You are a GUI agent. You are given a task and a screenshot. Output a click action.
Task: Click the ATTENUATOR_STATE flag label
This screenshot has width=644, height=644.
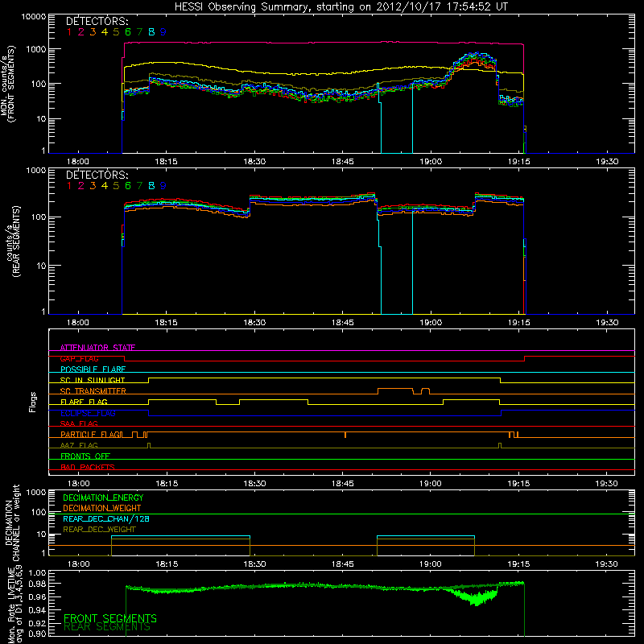click(97, 348)
